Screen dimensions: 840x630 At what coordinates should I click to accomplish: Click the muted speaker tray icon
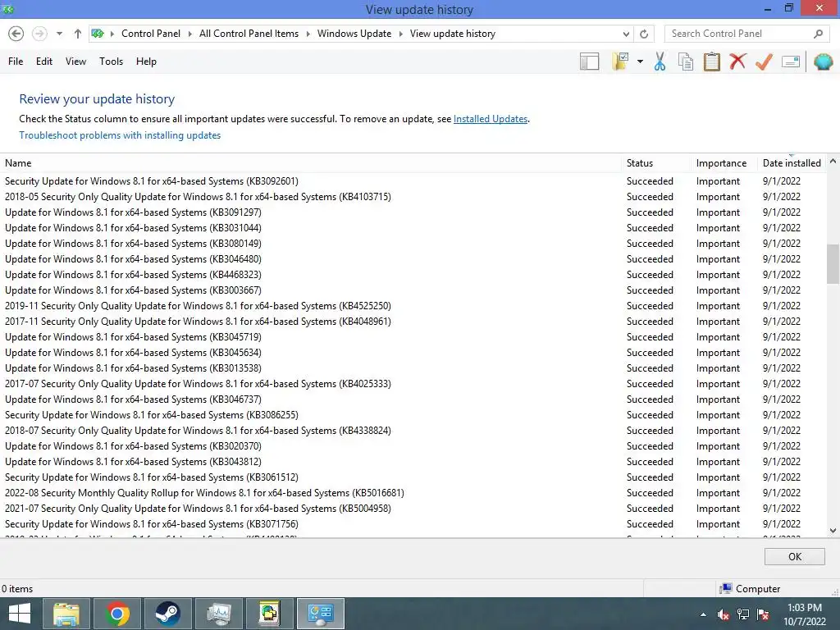pyautogui.click(x=724, y=614)
